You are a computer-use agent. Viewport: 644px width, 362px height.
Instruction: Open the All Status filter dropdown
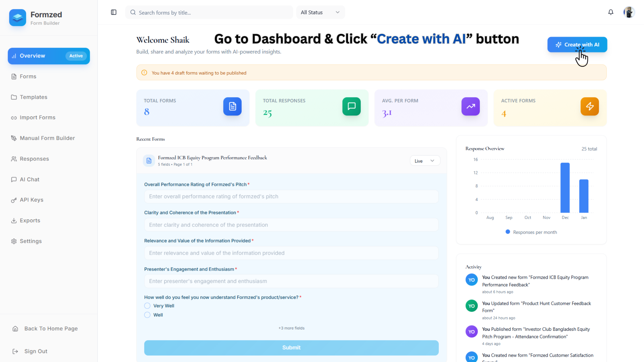320,12
